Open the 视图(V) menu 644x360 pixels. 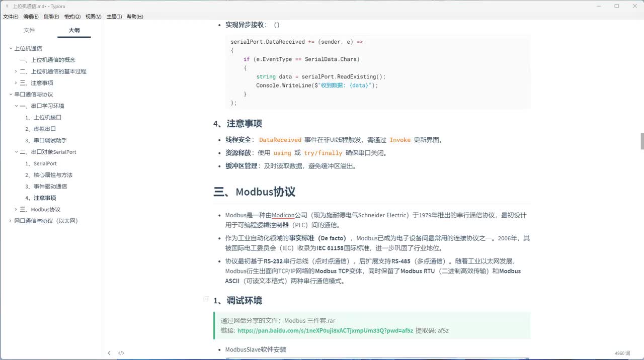(x=93, y=17)
